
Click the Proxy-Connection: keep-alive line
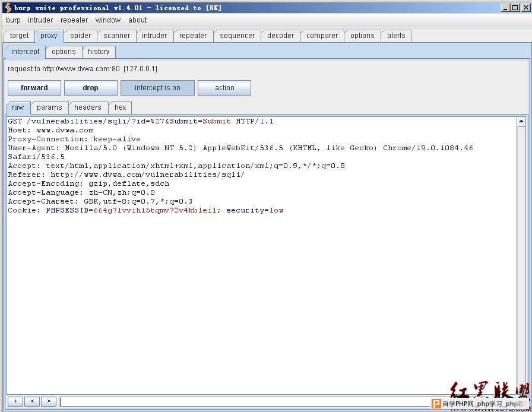(74, 139)
